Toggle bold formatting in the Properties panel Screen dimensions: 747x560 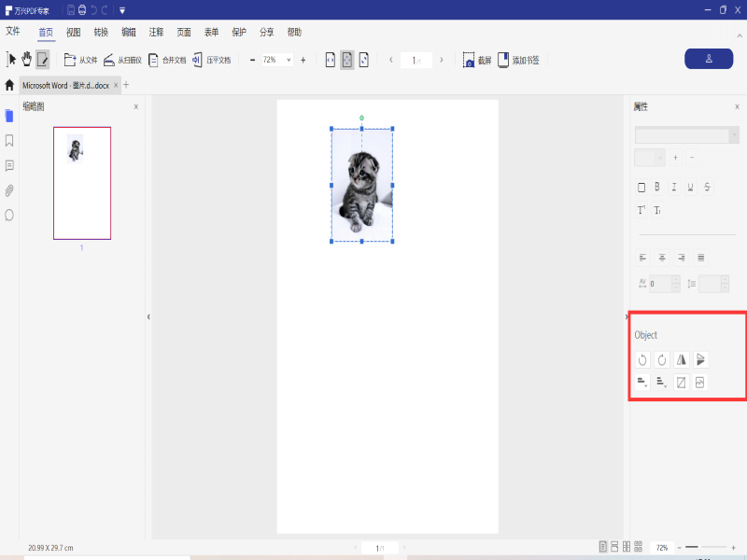point(656,187)
